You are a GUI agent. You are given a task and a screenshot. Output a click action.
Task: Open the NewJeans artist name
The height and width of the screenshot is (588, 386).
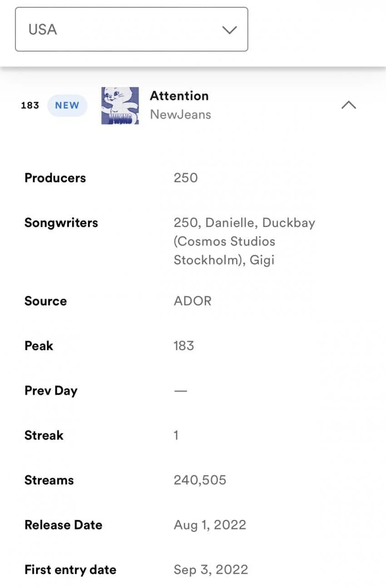click(181, 114)
